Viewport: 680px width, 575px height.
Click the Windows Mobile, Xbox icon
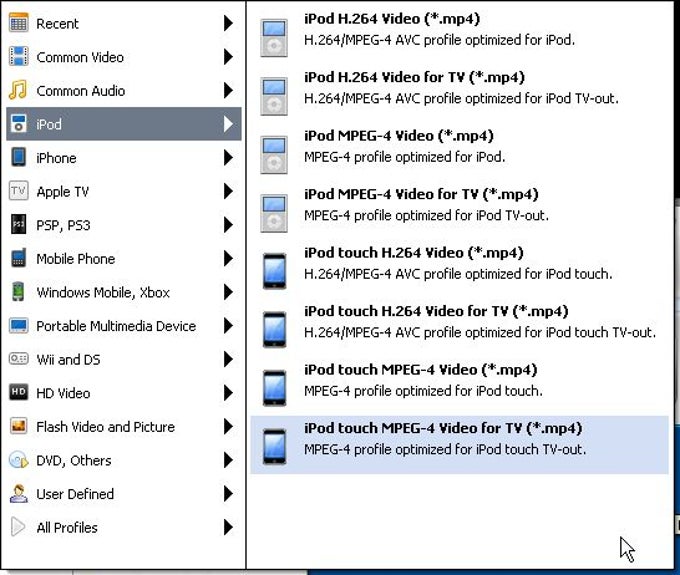pyautogui.click(x=18, y=291)
